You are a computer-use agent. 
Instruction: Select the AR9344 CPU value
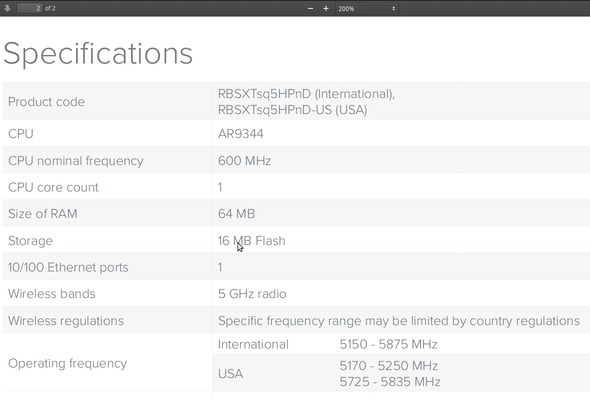(x=240, y=134)
